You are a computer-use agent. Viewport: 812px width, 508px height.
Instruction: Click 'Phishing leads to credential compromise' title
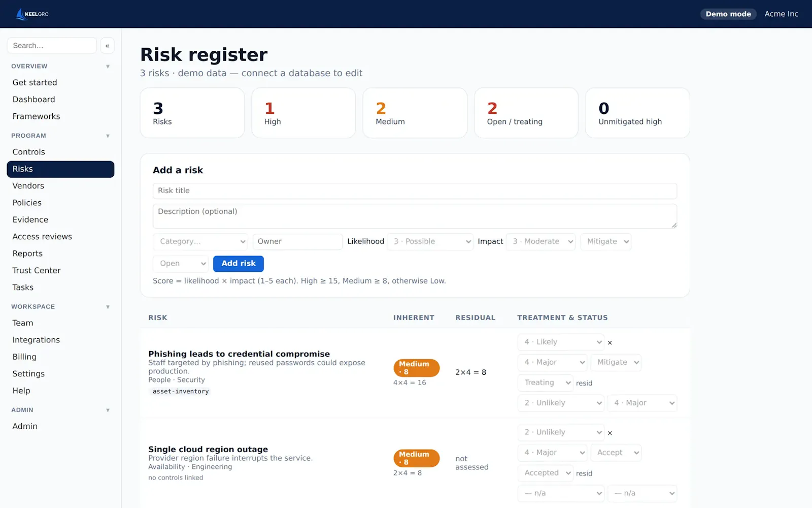pyautogui.click(x=239, y=354)
